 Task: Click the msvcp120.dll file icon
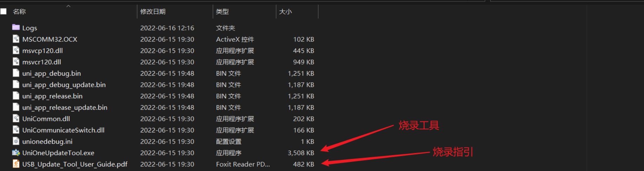(x=16, y=50)
